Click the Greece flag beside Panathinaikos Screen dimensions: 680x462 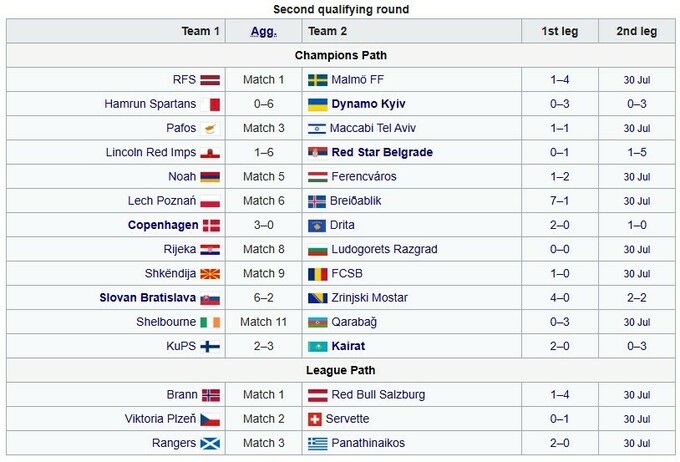tap(317, 443)
